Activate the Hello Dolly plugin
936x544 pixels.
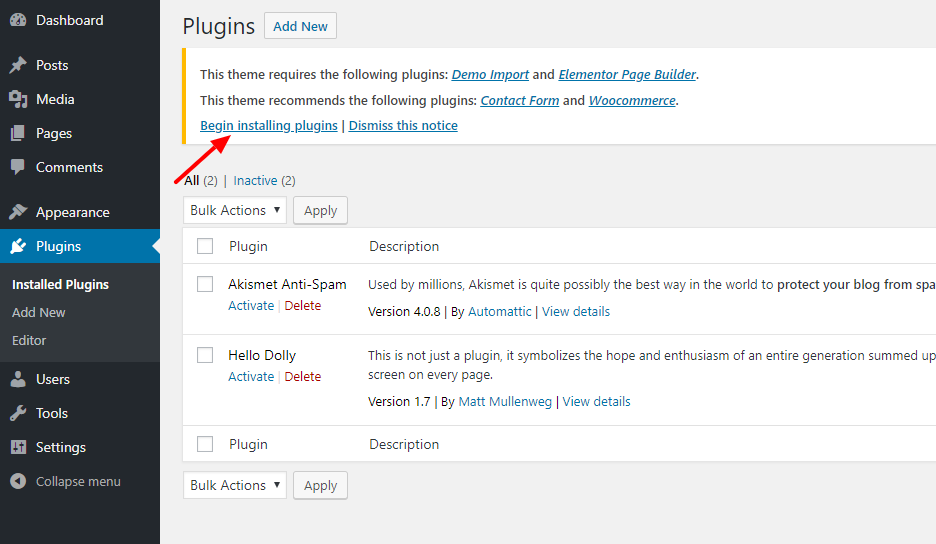click(251, 376)
